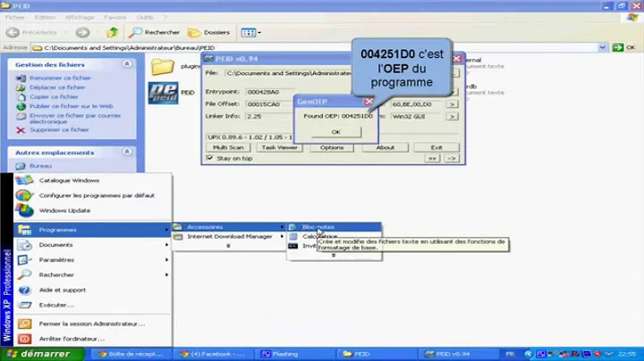644x361 pixels.
Task: Click the Linker Info value field
Action: pyautogui.click(x=269, y=116)
